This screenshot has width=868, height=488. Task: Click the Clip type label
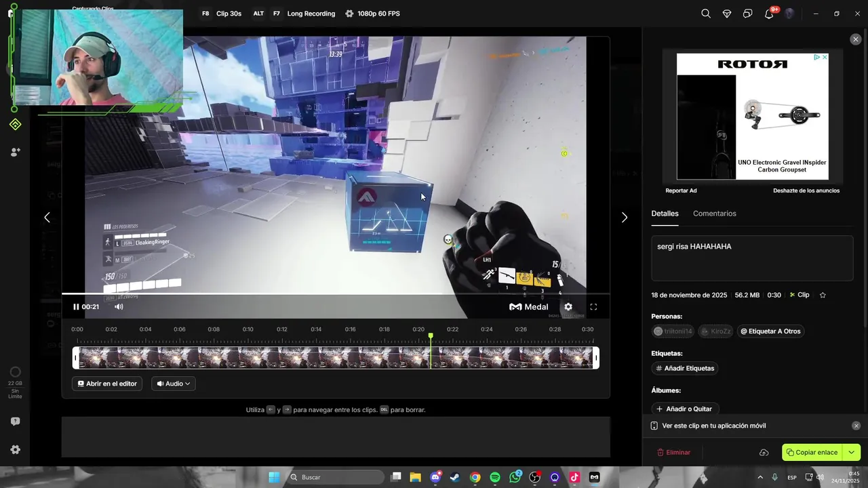pos(799,296)
